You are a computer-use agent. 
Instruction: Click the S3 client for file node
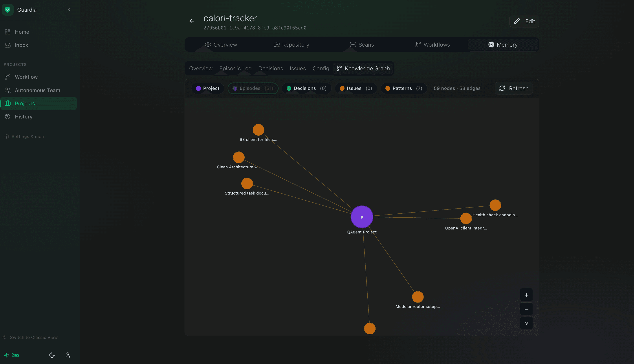click(x=258, y=130)
